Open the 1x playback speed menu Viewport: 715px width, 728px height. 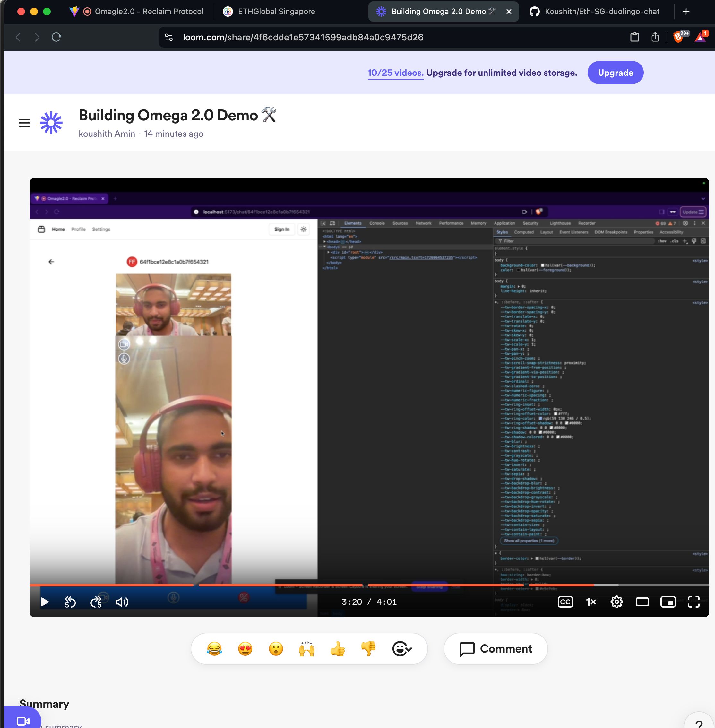pos(591,602)
